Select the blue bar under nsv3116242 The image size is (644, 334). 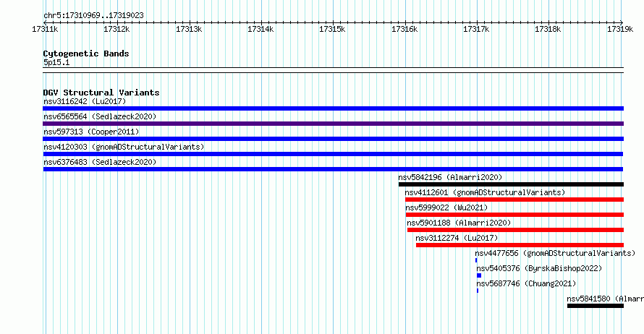[333, 108]
